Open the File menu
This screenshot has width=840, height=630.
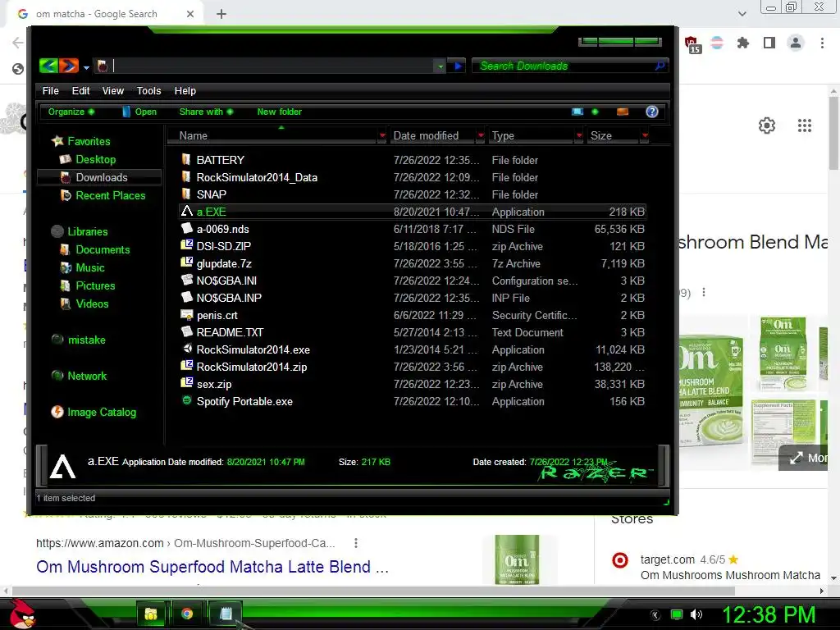click(50, 90)
